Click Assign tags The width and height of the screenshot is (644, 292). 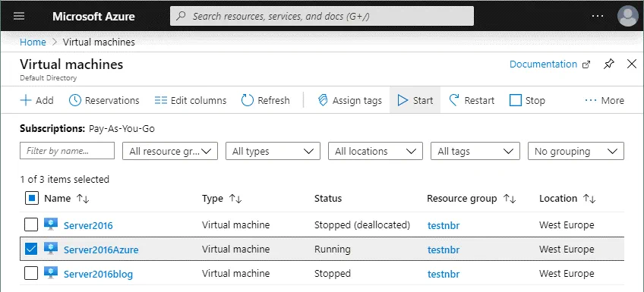tap(350, 100)
